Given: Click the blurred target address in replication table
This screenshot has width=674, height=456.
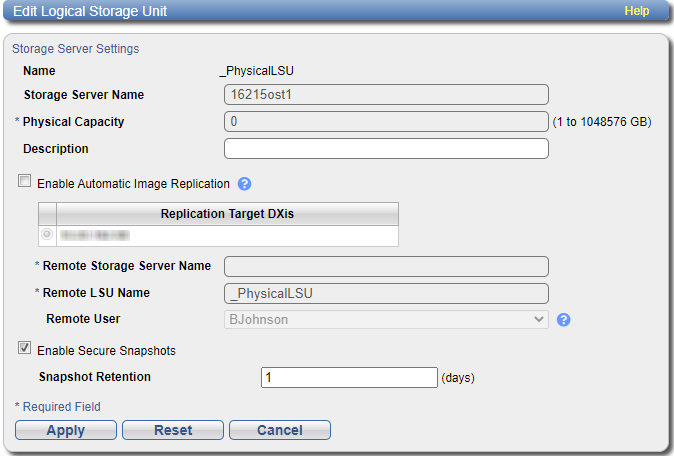Looking at the screenshot, I should point(95,235).
